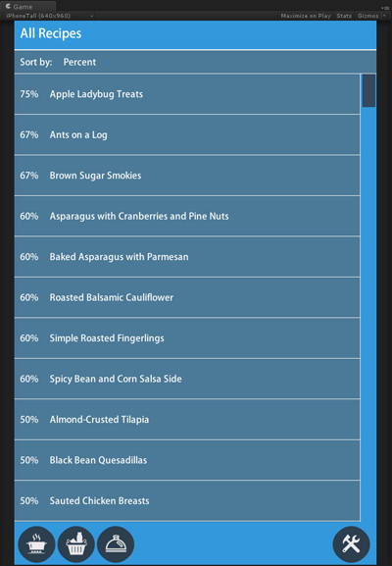Toggle Gizmos display
Viewport: 392px width, 566px height.
coord(367,16)
